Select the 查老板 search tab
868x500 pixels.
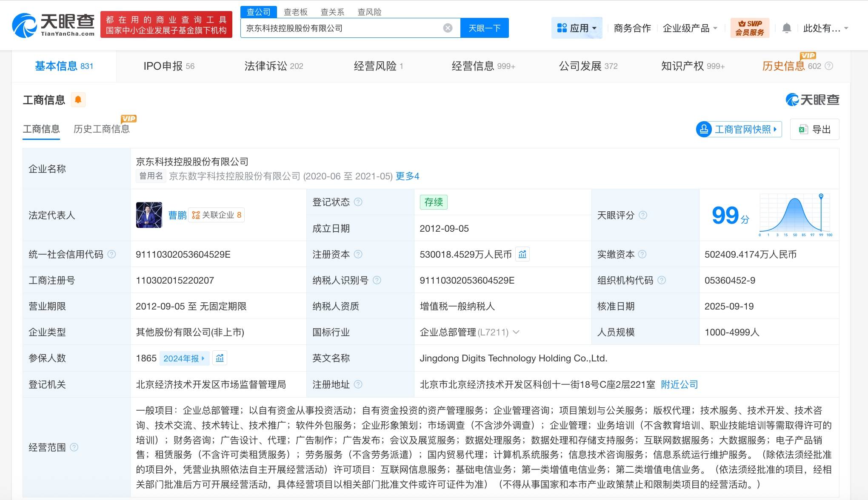coord(295,12)
